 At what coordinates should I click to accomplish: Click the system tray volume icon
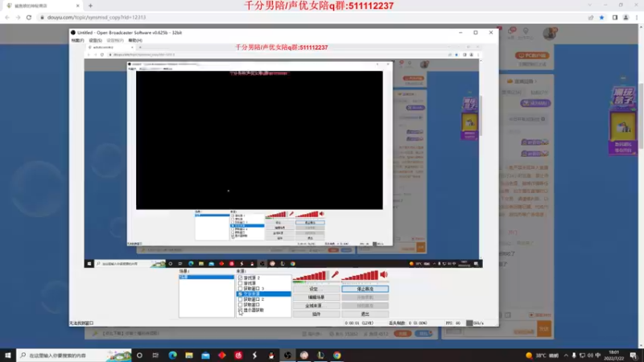coord(590,355)
